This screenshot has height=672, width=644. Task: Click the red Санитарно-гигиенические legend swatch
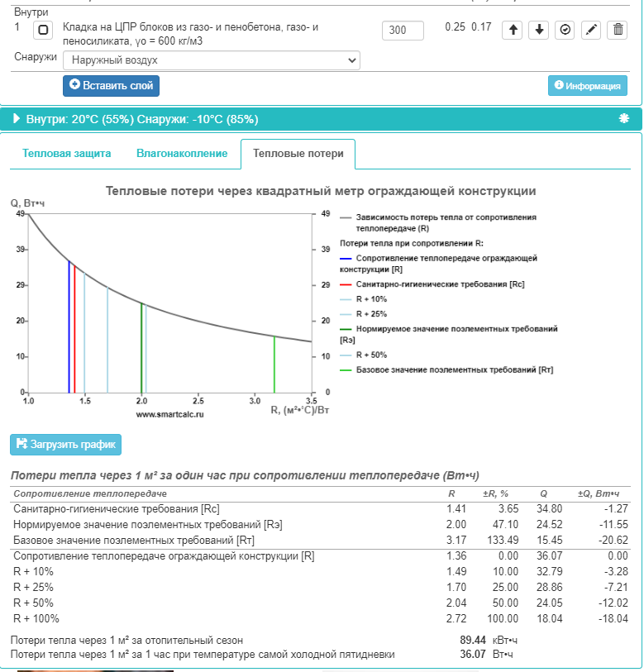346,284
